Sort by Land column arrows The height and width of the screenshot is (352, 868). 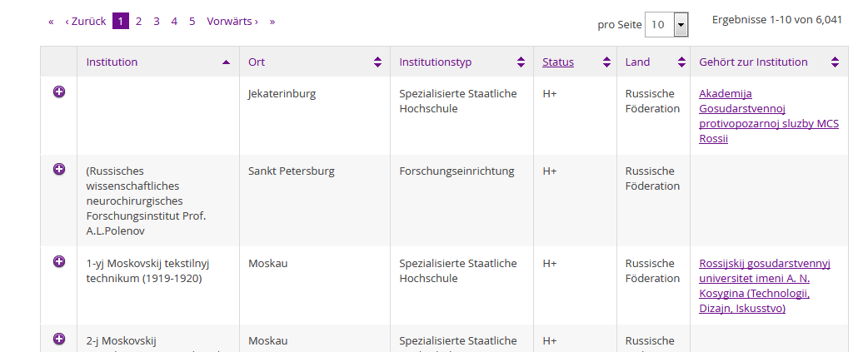tap(677, 62)
